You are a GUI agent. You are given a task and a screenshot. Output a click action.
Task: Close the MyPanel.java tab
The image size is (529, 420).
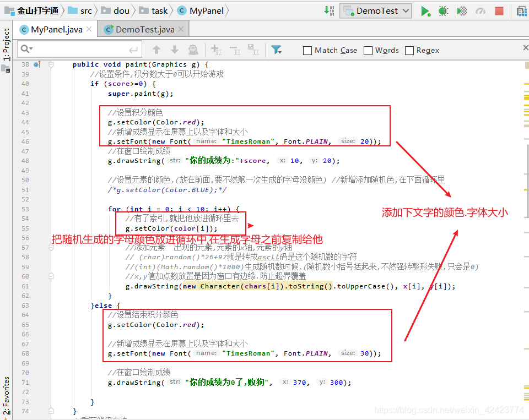(x=89, y=29)
